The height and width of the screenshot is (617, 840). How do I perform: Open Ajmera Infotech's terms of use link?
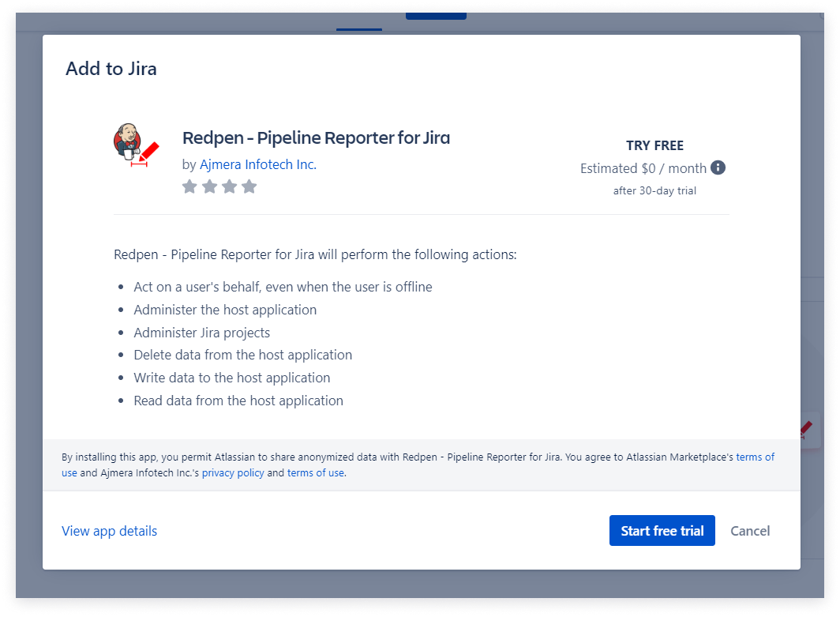click(316, 472)
